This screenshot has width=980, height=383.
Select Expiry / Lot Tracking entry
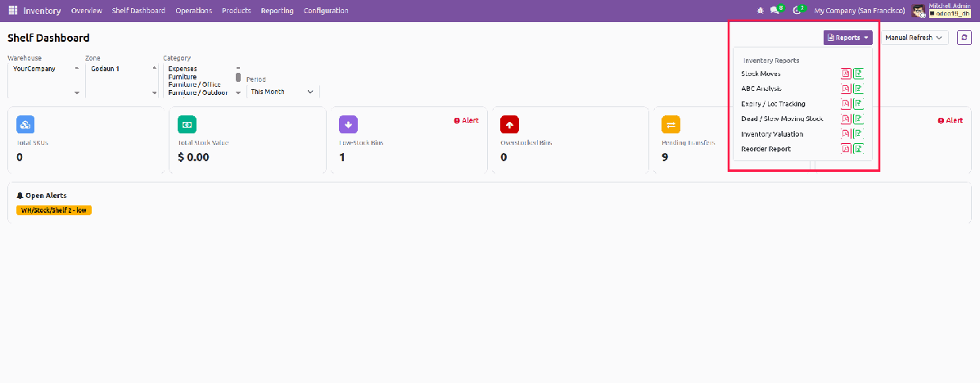tap(773, 104)
